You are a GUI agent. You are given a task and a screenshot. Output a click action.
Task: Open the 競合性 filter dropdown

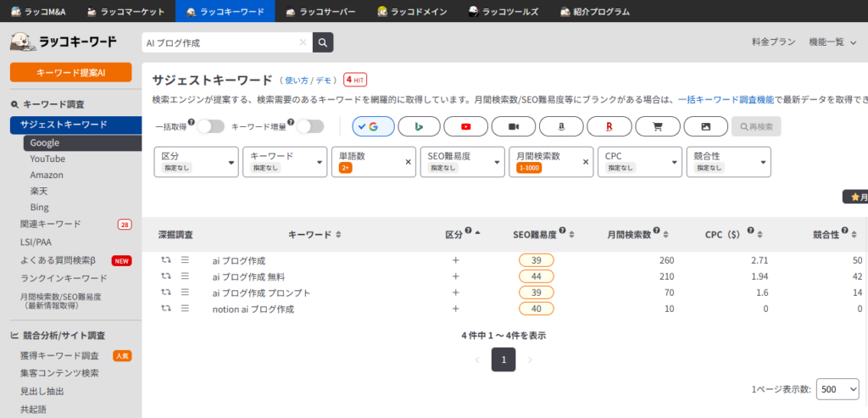pyautogui.click(x=727, y=162)
